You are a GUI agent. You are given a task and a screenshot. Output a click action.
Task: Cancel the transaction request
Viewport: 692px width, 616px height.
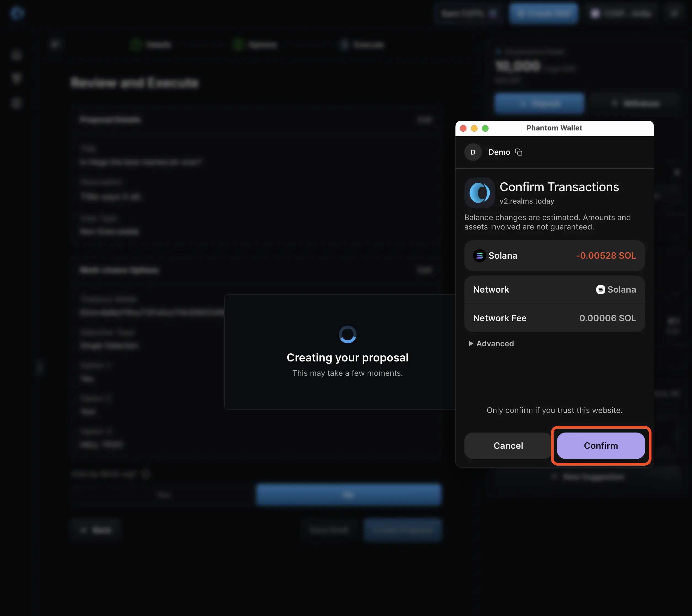[508, 446]
